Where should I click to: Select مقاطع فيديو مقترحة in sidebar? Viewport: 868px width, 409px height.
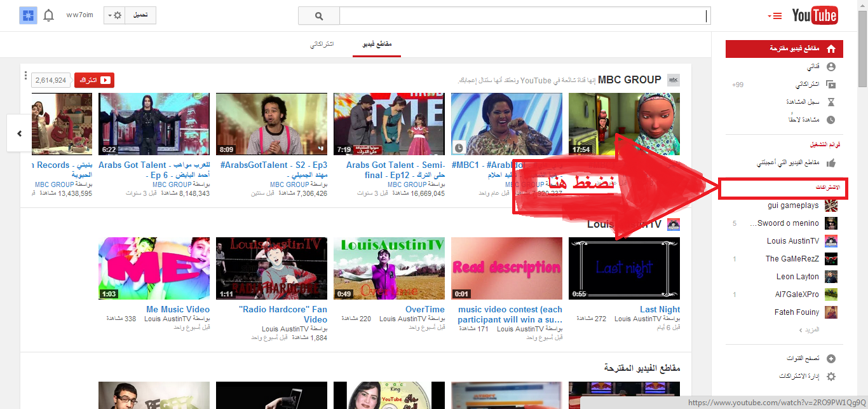(x=785, y=49)
